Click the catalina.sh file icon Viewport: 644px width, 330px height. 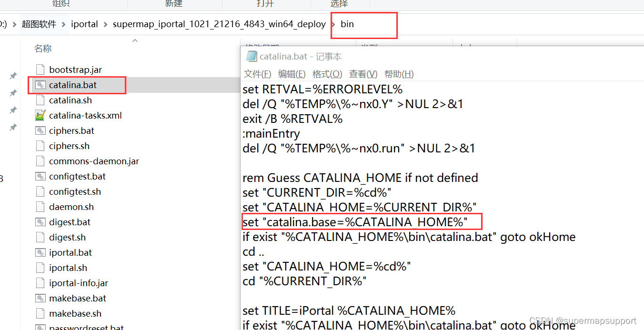click(x=40, y=100)
